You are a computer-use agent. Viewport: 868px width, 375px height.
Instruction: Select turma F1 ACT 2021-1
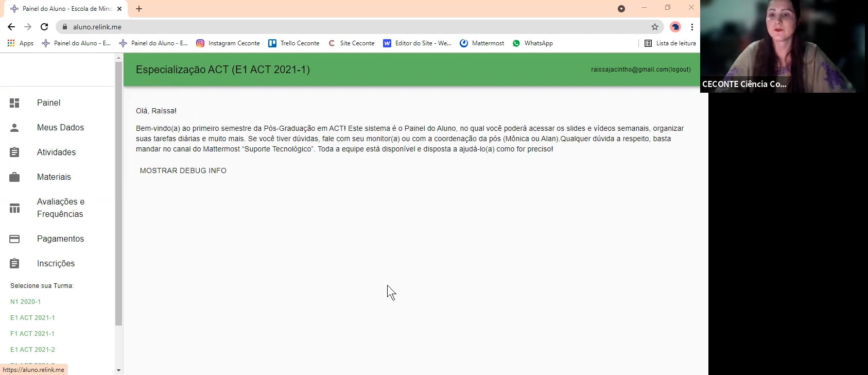[32, 334]
